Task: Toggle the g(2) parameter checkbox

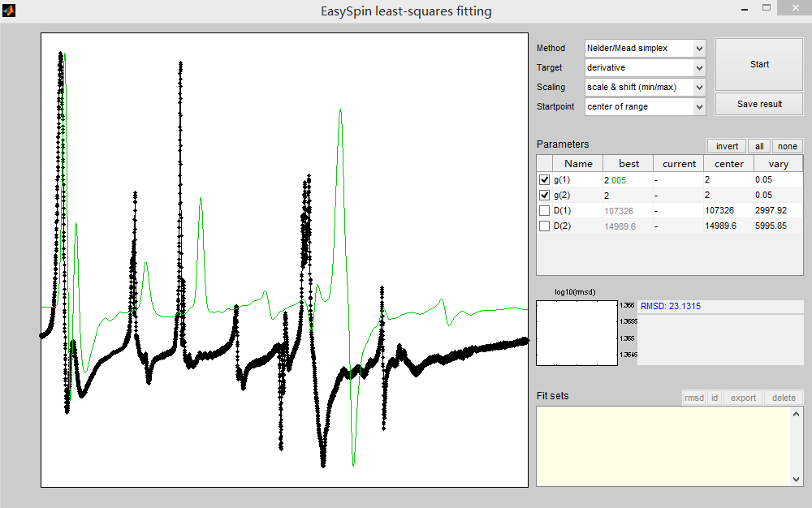Action: pyautogui.click(x=544, y=195)
